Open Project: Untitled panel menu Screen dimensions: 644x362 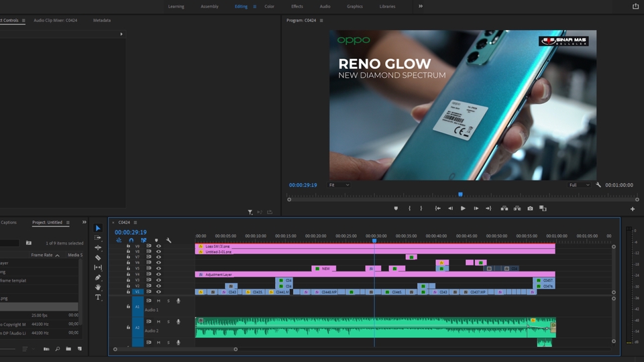pos(68,223)
